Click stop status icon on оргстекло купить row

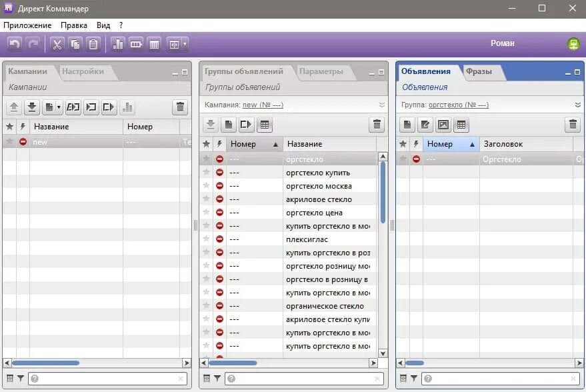click(x=220, y=172)
